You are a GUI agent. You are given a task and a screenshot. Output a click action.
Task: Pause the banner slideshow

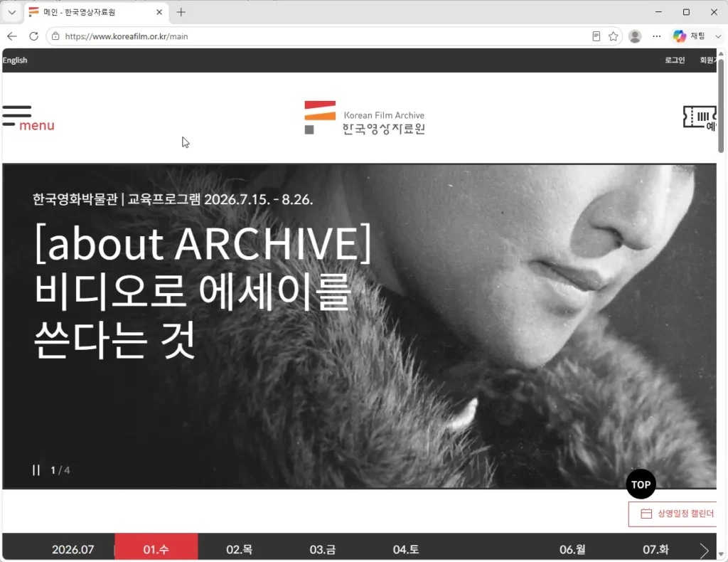click(x=36, y=470)
